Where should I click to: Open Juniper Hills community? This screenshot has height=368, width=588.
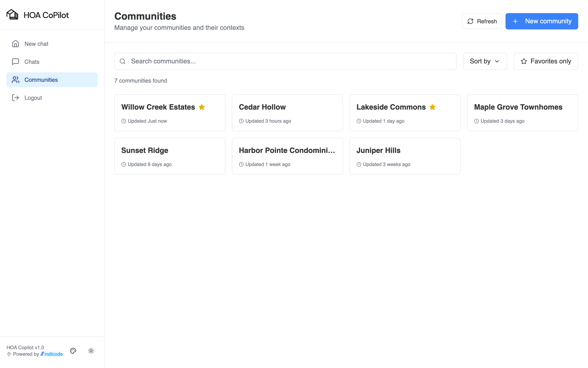405,156
